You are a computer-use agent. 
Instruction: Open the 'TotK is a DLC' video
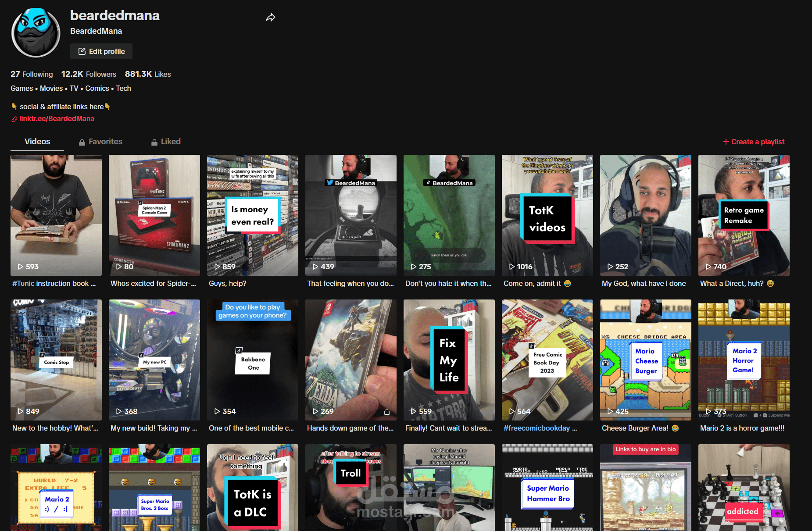[x=253, y=488]
